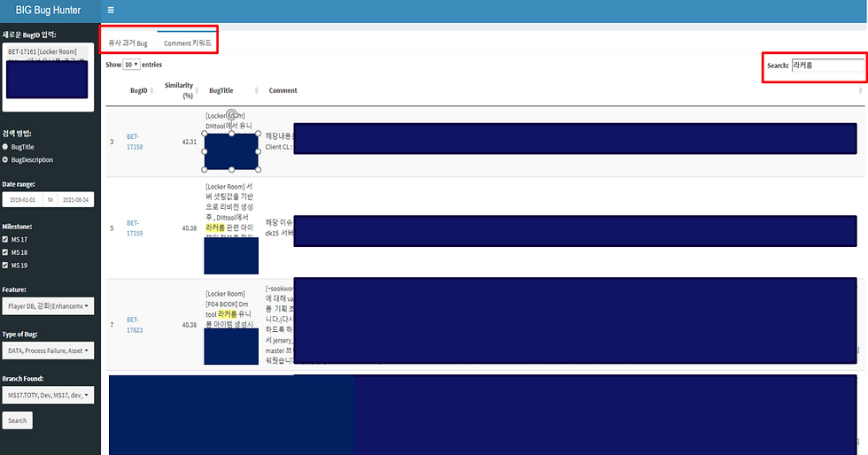Select BugTitle search method radio
This screenshot has height=455, width=868.
click(5, 147)
